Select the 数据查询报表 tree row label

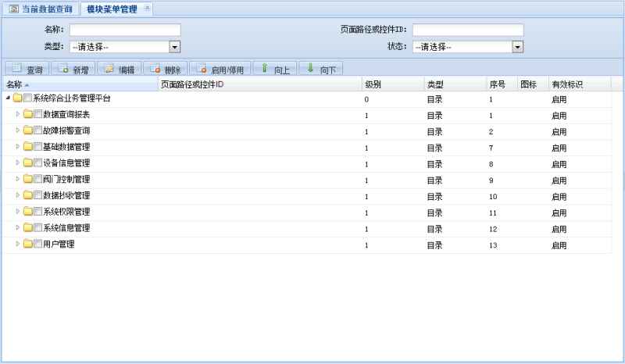click(x=66, y=114)
